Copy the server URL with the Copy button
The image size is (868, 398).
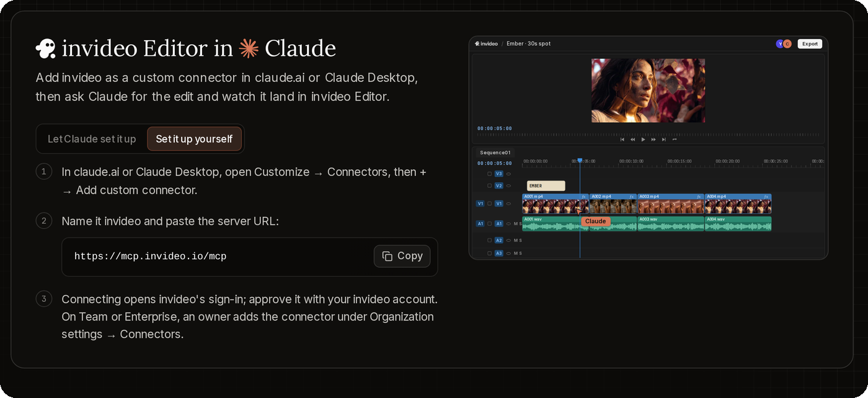[x=402, y=256]
